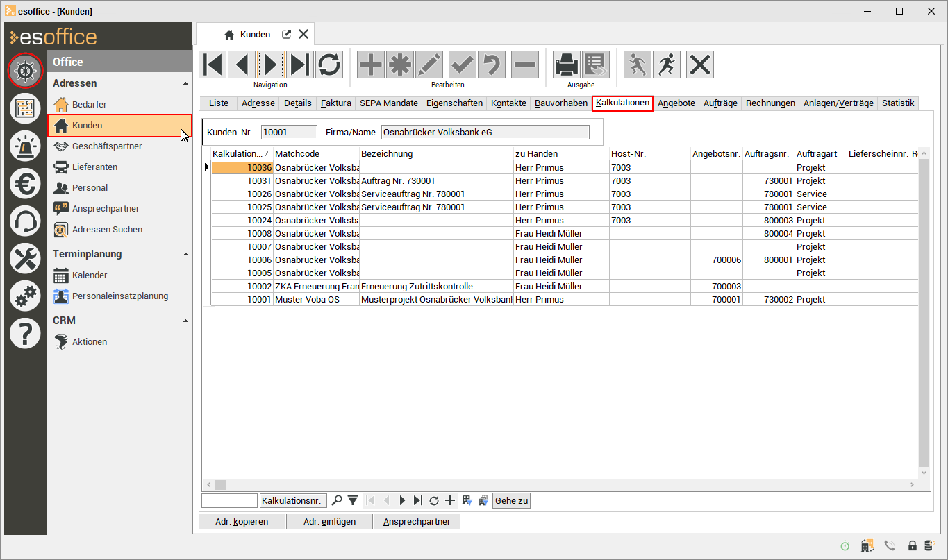Collapse the CRM section
Screen dimensions: 948x560
(185, 321)
